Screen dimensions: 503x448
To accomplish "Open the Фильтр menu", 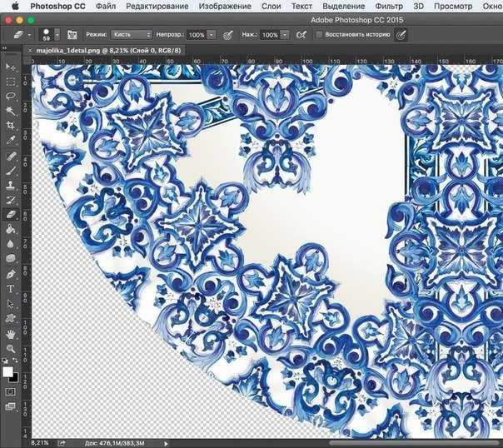I will point(389,6).
